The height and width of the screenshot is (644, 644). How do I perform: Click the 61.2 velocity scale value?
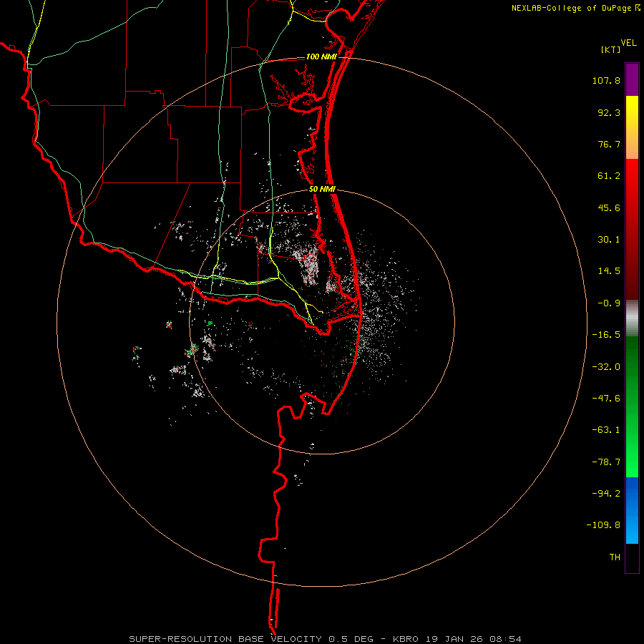[609, 176]
